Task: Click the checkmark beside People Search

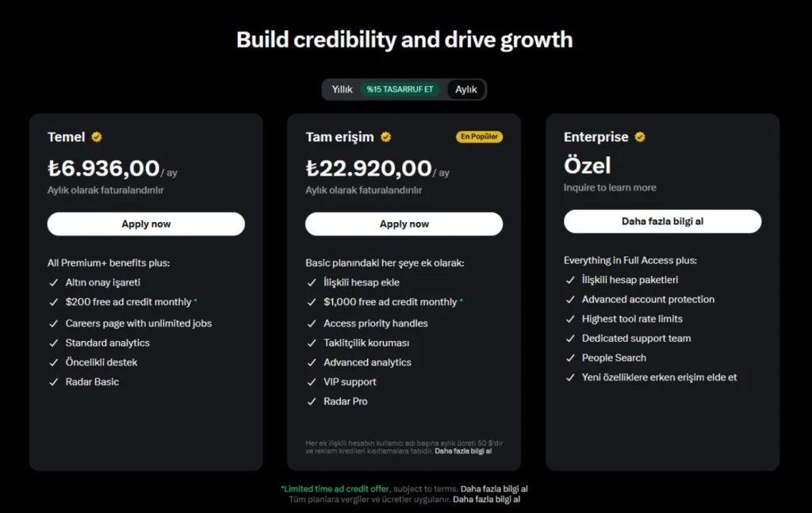Action: tap(570, 358)
